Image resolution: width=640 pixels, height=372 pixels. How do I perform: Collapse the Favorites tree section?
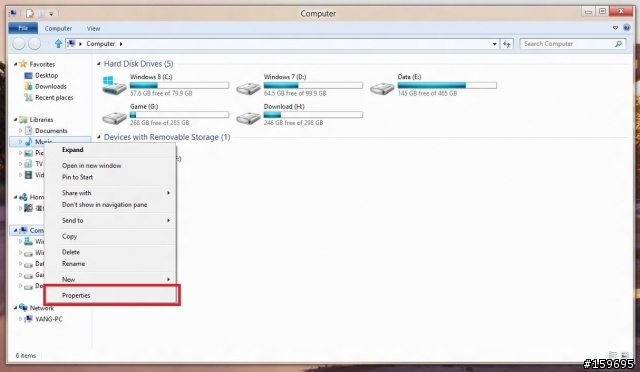click(16, 64)
